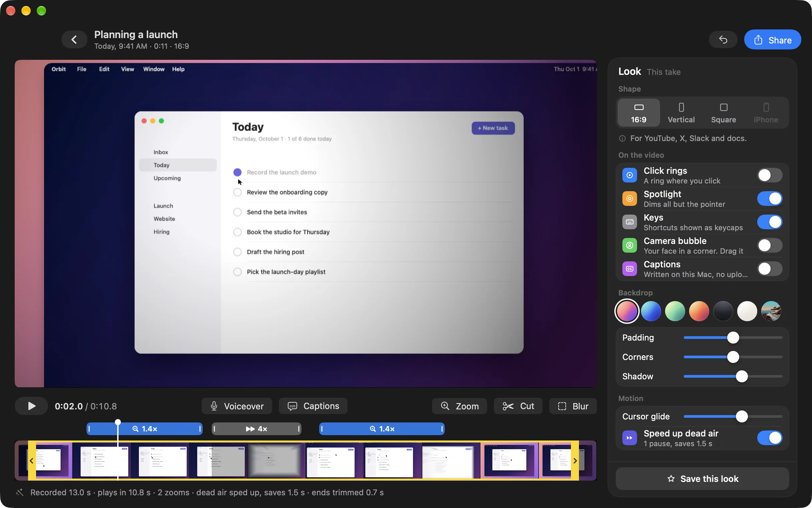812x508 pixels.
Task: Click the purple Captions CC icon
Action: click(x=629, y=269)
